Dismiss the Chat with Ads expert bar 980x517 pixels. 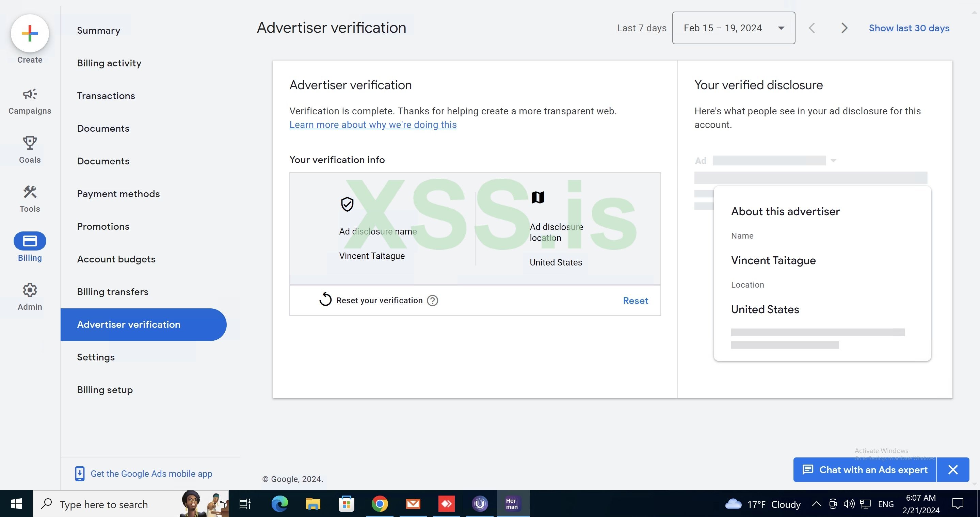[x=953, y=470]
